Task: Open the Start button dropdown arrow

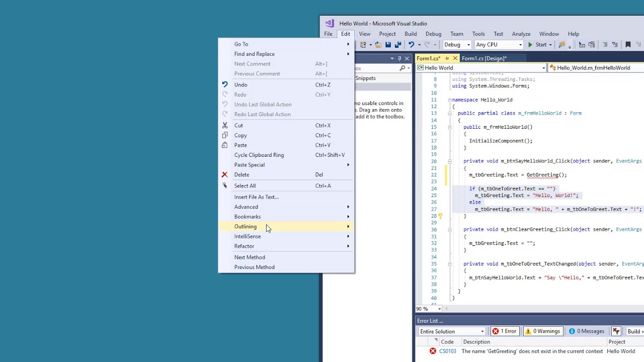Action: (550, 45)
